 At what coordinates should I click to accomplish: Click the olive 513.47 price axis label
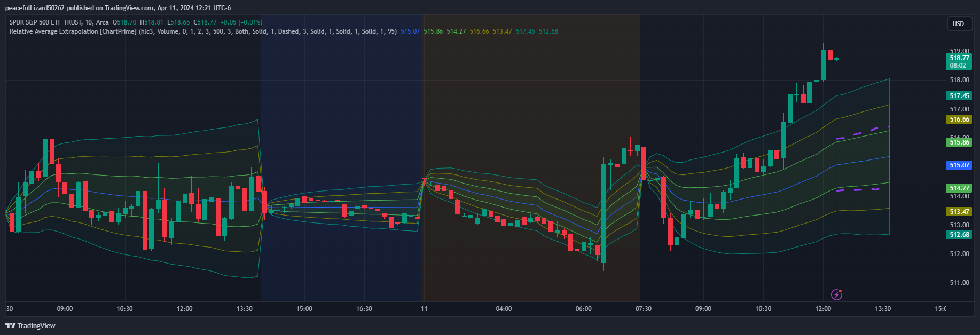coord(959,212)
